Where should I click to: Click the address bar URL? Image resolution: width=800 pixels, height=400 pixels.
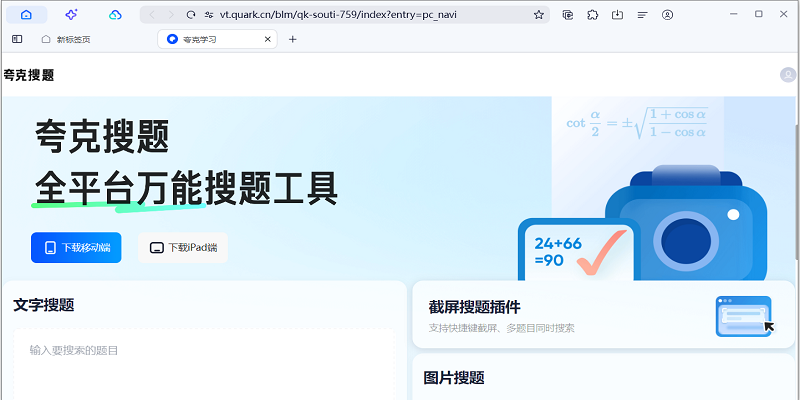pos(338,15)
